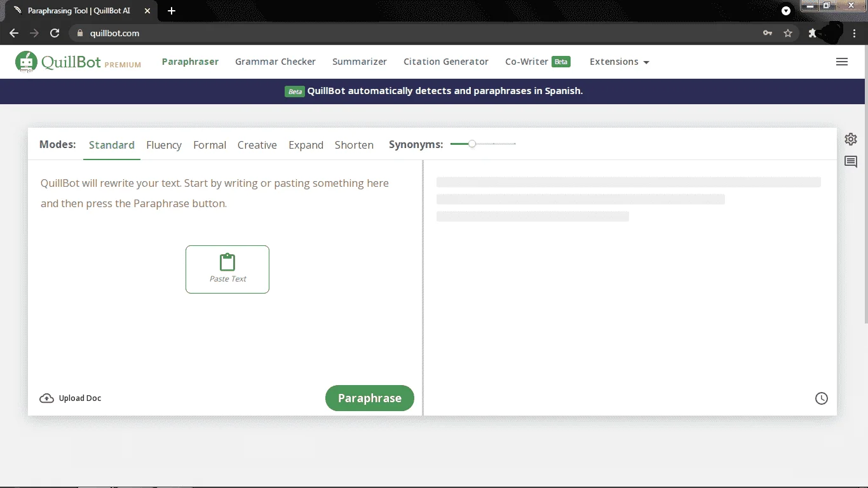Click the Spanish paraphrase beta banner
The image size is (868, 488).
tap(434, 91)
